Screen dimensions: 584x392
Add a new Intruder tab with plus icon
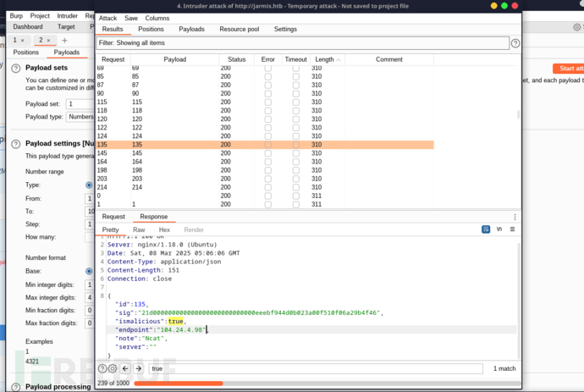(64, 41)
